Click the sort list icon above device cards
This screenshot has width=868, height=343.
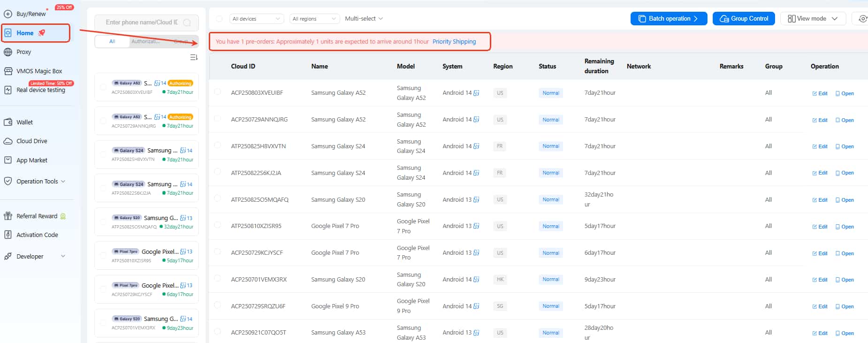click(x=194, y=57)
